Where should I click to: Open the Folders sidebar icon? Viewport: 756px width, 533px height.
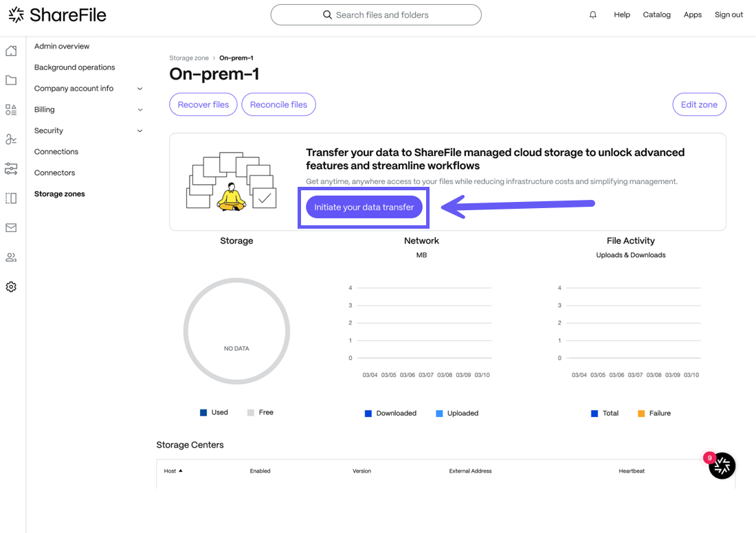point(11,80)
